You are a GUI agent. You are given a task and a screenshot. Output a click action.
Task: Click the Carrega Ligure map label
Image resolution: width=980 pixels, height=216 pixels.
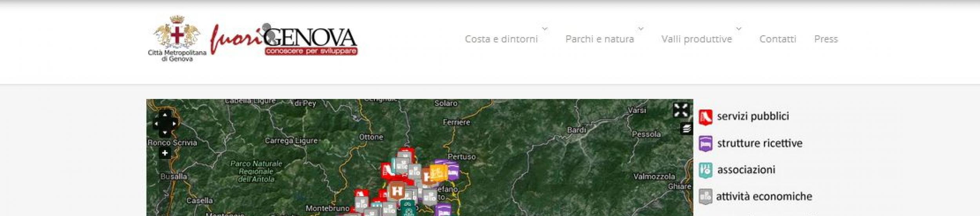pyautogui.click(x=291, y=141)
